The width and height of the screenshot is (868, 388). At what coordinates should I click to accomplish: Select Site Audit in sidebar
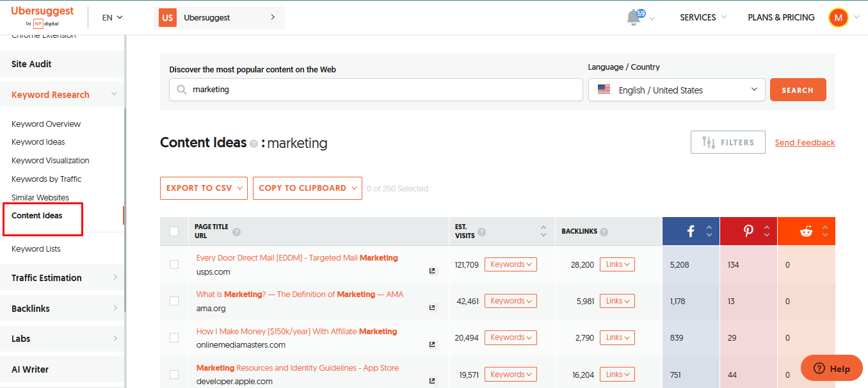(61, 64)
